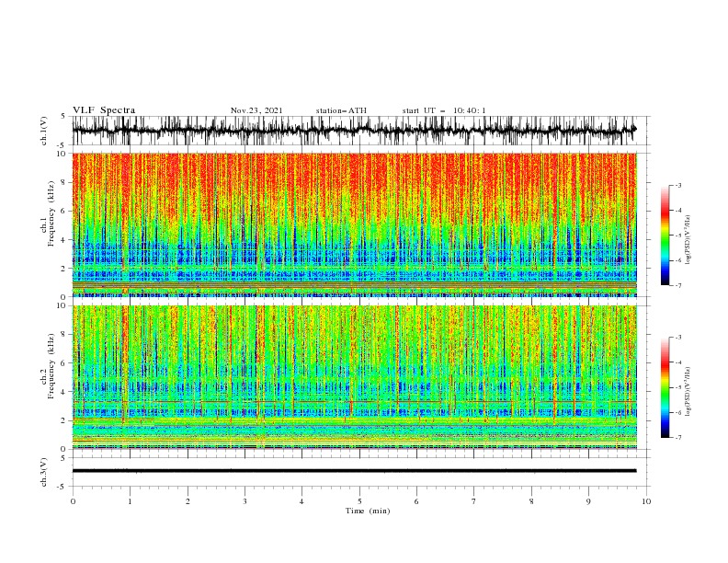The width and height of the screenshot is (728, 563).
Task: Click the ch.1 colorbar "log(PSD)(V²/Hz)" label
Action: (688, 240)
